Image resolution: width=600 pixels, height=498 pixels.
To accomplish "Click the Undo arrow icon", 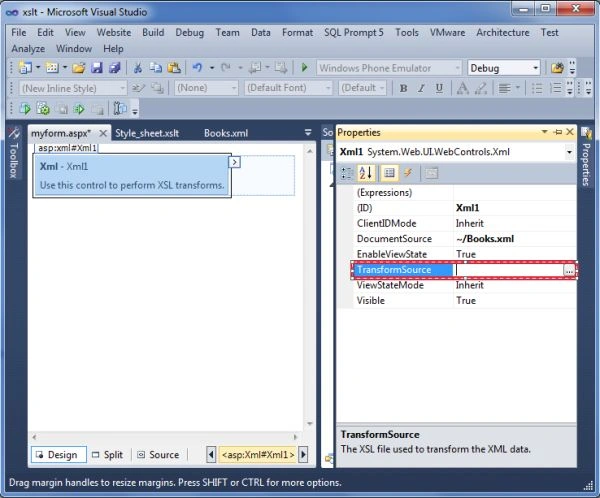I will (x=197, y=68).
